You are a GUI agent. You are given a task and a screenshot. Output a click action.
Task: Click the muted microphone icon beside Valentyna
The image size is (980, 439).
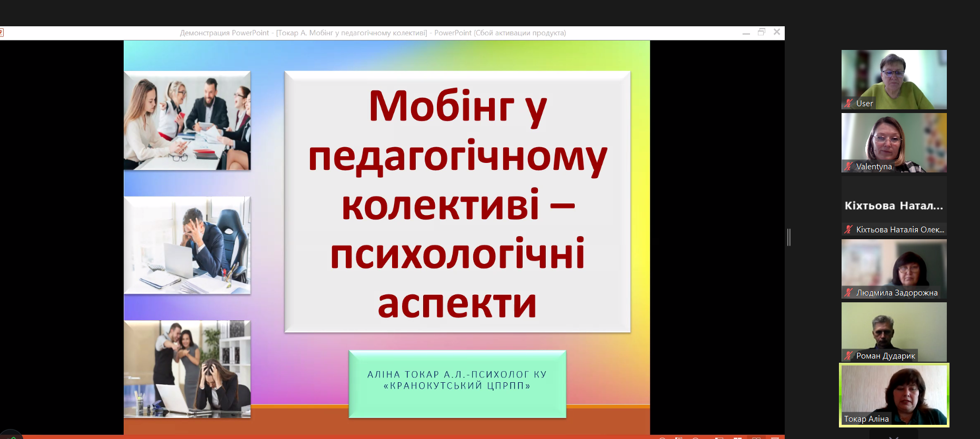pos(848,166)
